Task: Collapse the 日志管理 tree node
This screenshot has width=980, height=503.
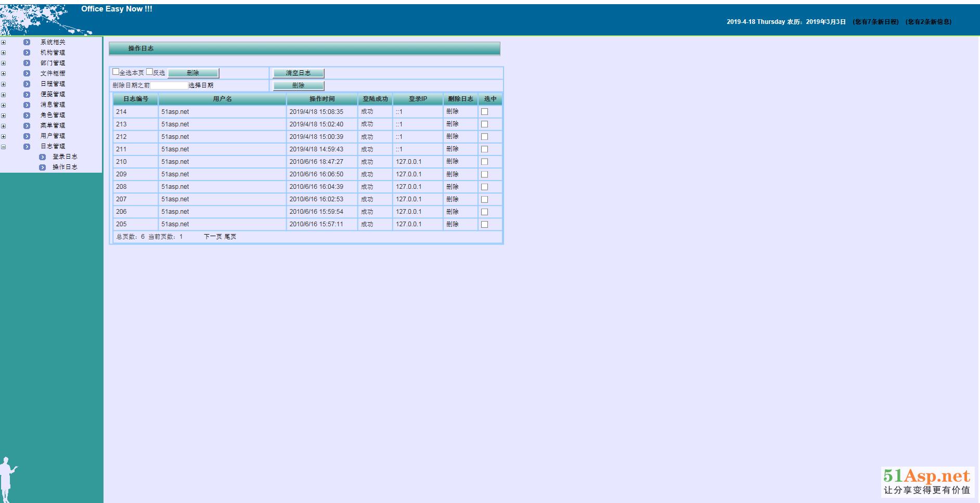Action: [x=3, y=147]
